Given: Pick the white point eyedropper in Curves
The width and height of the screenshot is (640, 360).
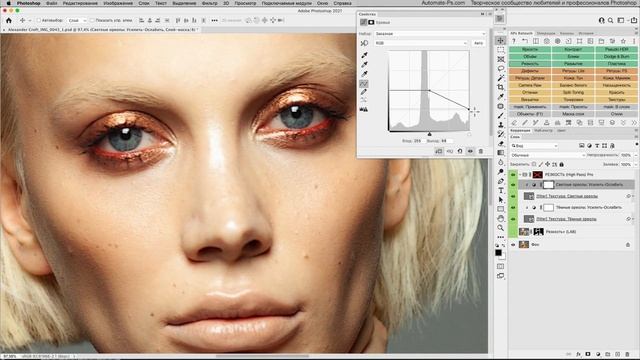Looking at the screenshot, I should click(x=364, y=73).
